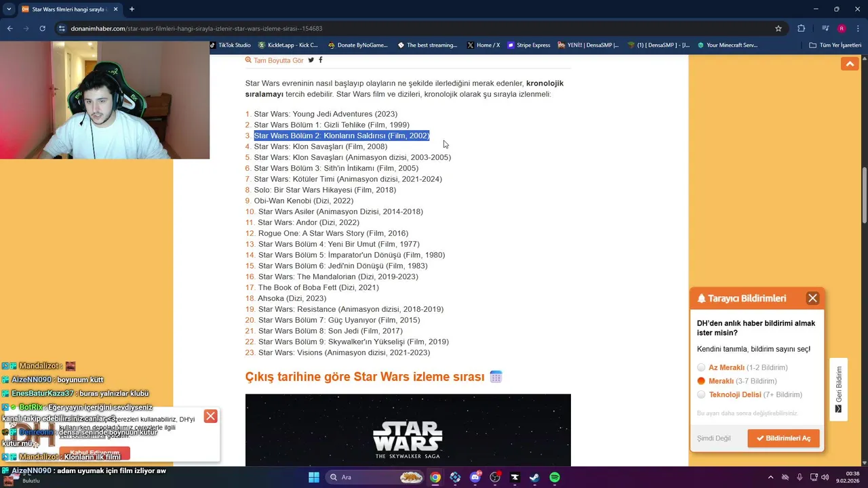The image size is (868, 488).
Task: Open the Chrome profile avatar
Action: click(842, 28)
